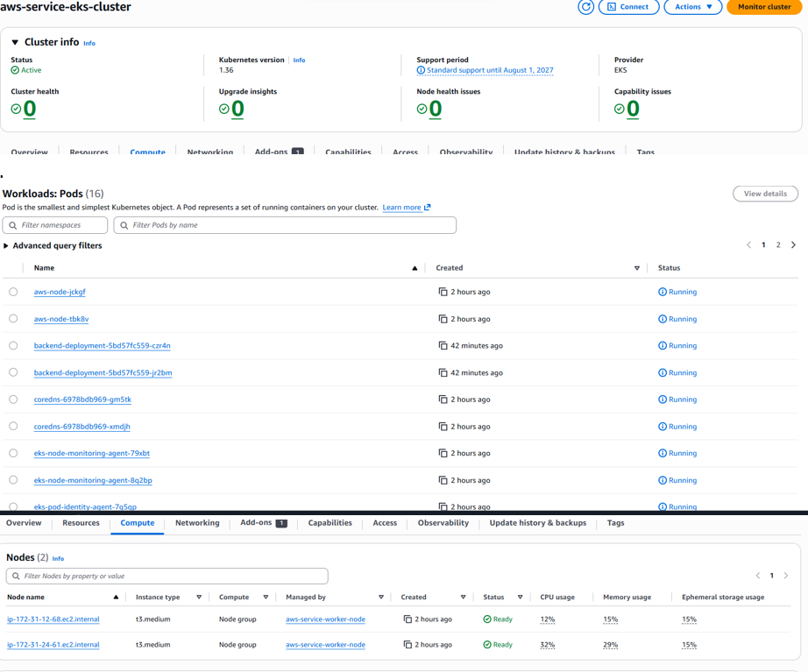The image size is (808, 672).
Task: Select radio button for aws-node-tbk8v
Action: [x=13, y=319]
